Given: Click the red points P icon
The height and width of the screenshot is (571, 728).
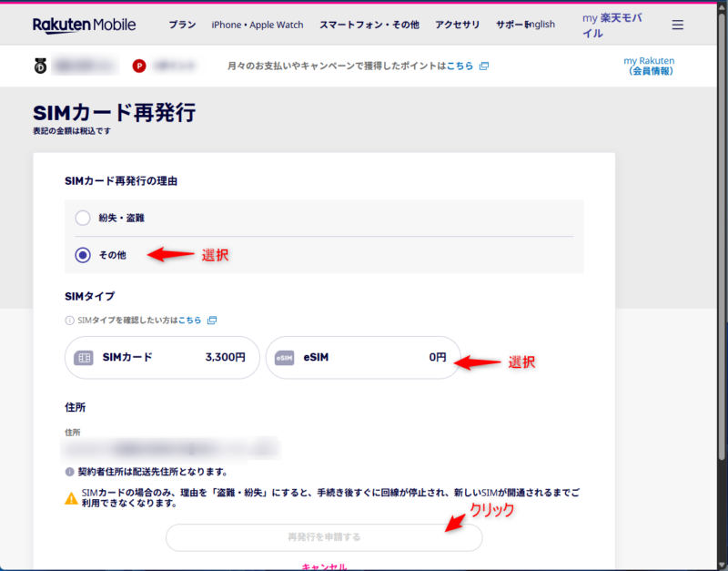Looking at the screenshot, I should [x=139, y=66].
